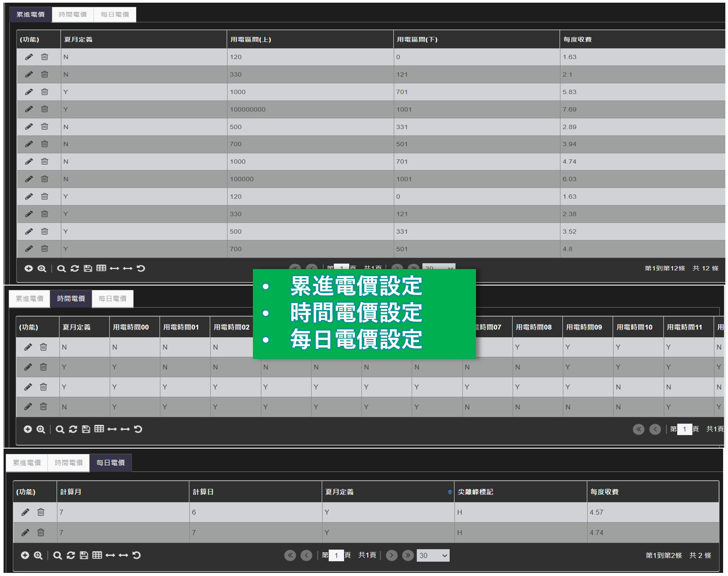
Task: Click the column grid icon in 累進電價 toolbar
Action: click(101, 268)
